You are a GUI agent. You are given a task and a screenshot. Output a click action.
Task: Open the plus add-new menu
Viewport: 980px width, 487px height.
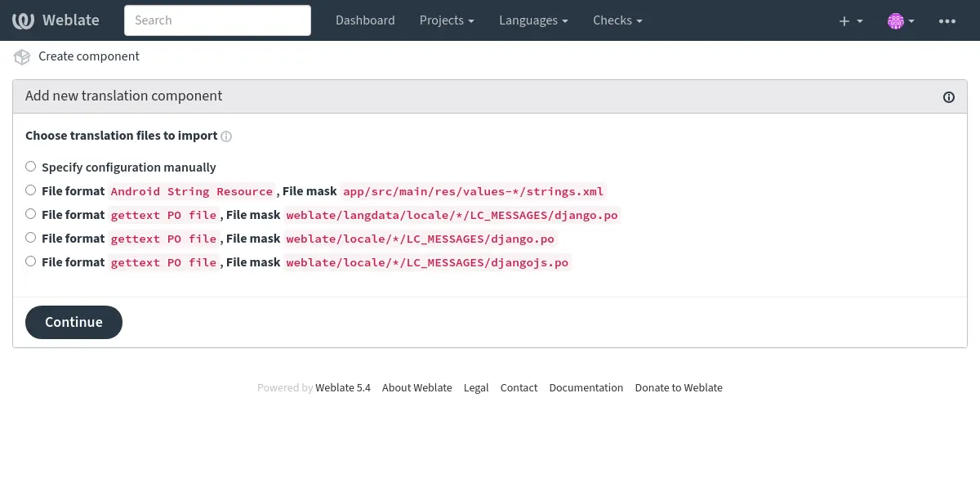click(x=851, y=20)
